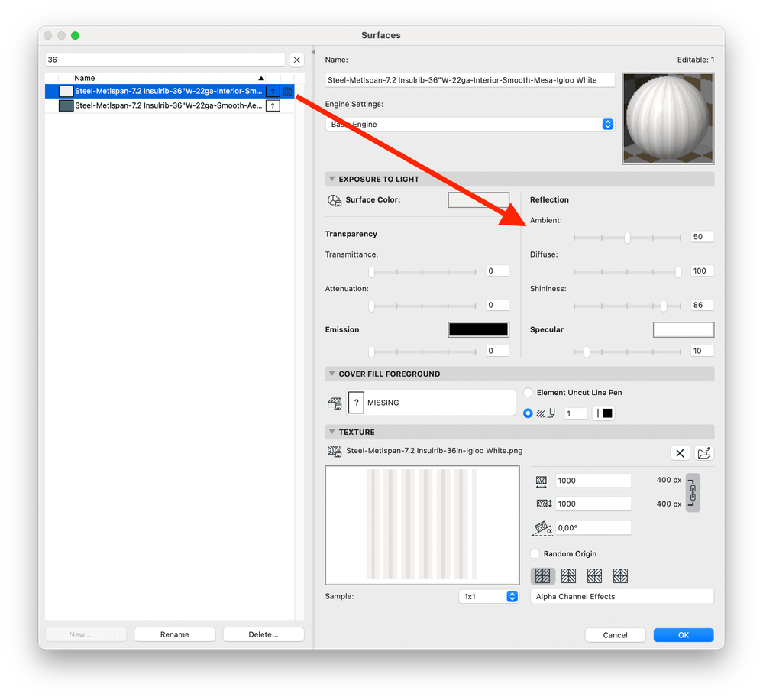This screenshot has width=763, height=700.
Task: Clear the surface search field
Action: click(296, 60)
